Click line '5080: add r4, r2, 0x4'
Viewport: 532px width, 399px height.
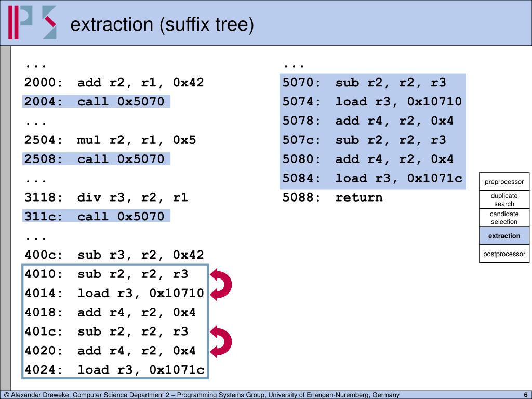pyautogui.click(x=368, y=159)
